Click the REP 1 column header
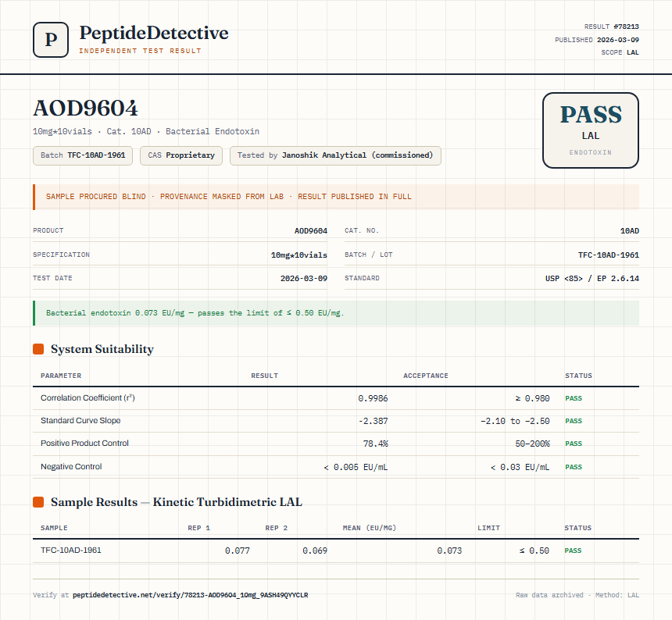The image size is (672, 620). point(198,528)
